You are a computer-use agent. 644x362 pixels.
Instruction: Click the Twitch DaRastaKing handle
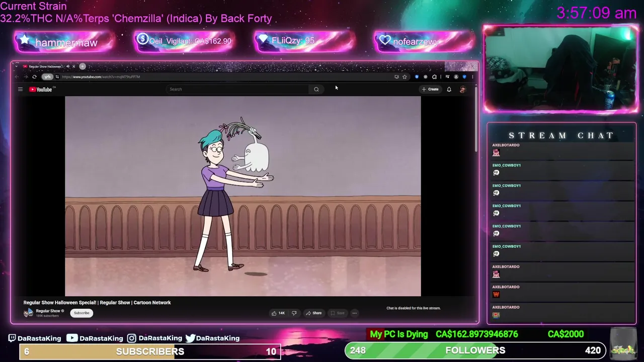pyautogui.click(x=35, y=338)
